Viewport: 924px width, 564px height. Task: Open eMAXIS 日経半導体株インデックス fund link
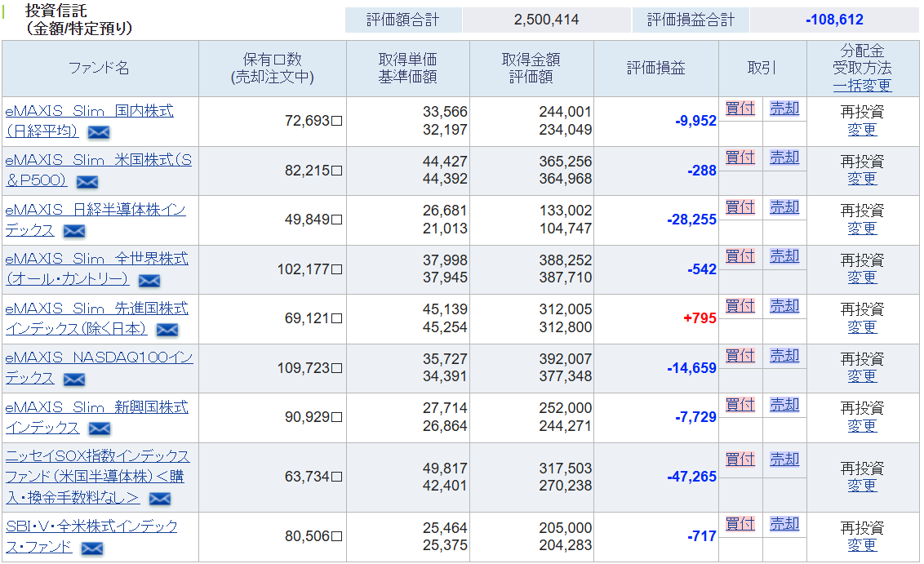point(96,220)
